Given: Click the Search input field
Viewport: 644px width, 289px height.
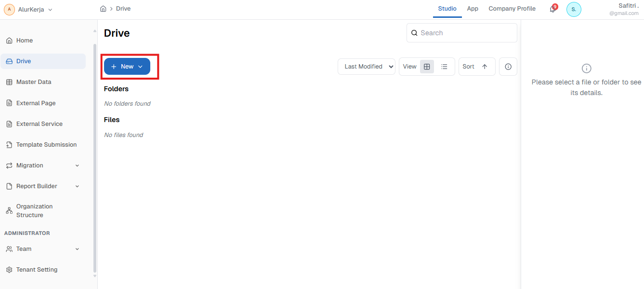Looking at the screenshot, I should (x=462, y=33).
